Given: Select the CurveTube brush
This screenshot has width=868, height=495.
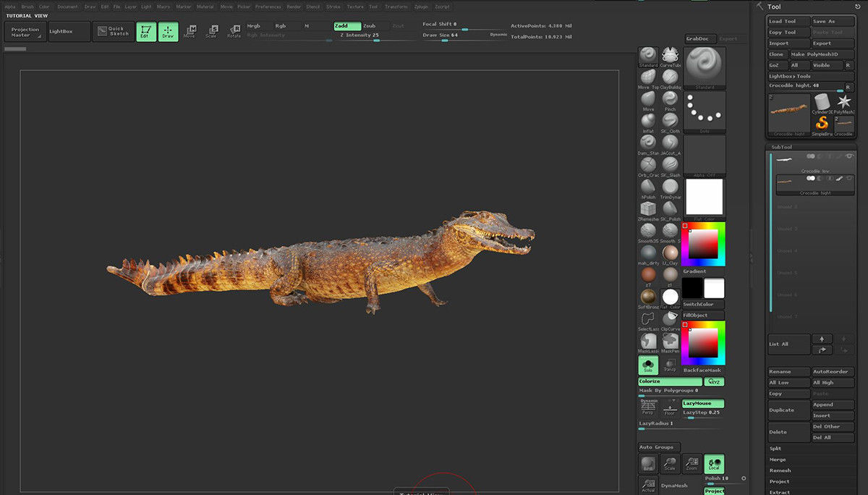Looking at the screenshot, I should coord(671,55).
